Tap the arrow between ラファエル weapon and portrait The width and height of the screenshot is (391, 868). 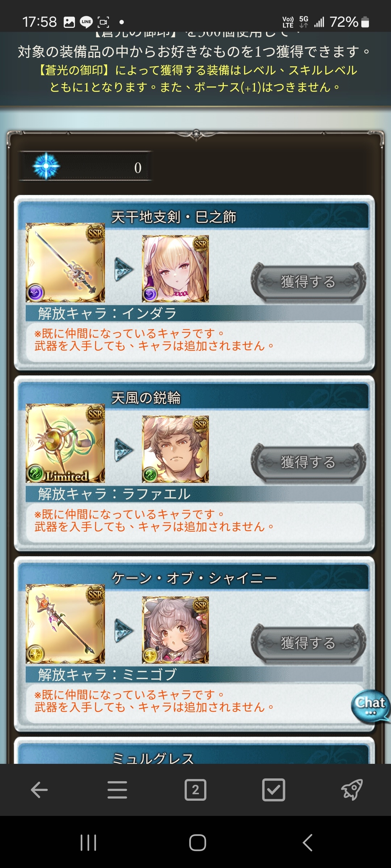pos(124,450)
